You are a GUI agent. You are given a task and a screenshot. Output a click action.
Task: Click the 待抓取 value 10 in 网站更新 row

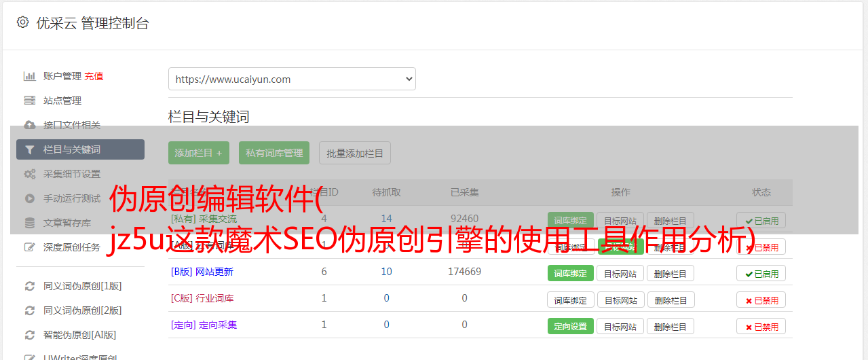click(x=386, y=272)
